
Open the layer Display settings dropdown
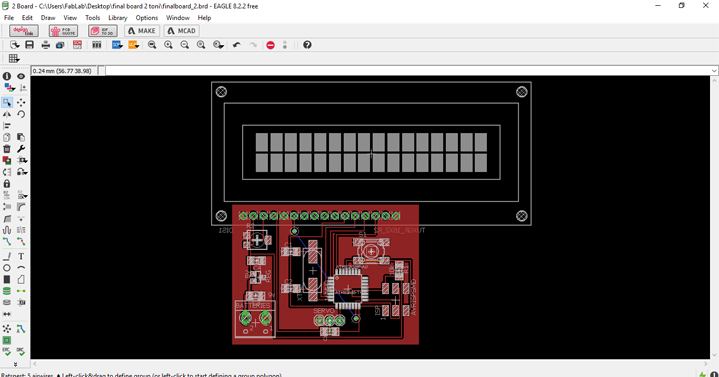click(x=9, y=88)
